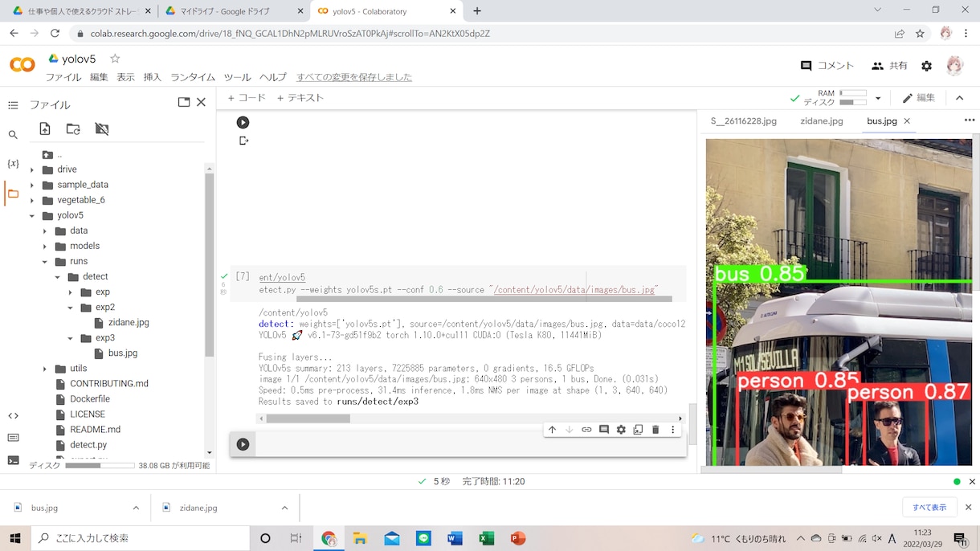Open command palette sidebar icon

(13, 438)
